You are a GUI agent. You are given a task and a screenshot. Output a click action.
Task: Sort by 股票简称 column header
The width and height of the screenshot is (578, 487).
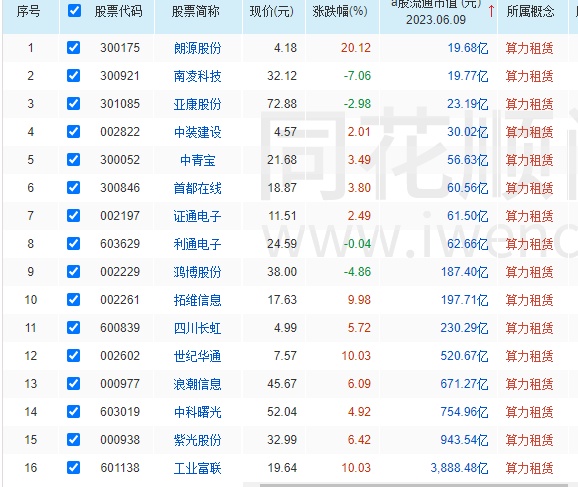(x=195, y=11)
